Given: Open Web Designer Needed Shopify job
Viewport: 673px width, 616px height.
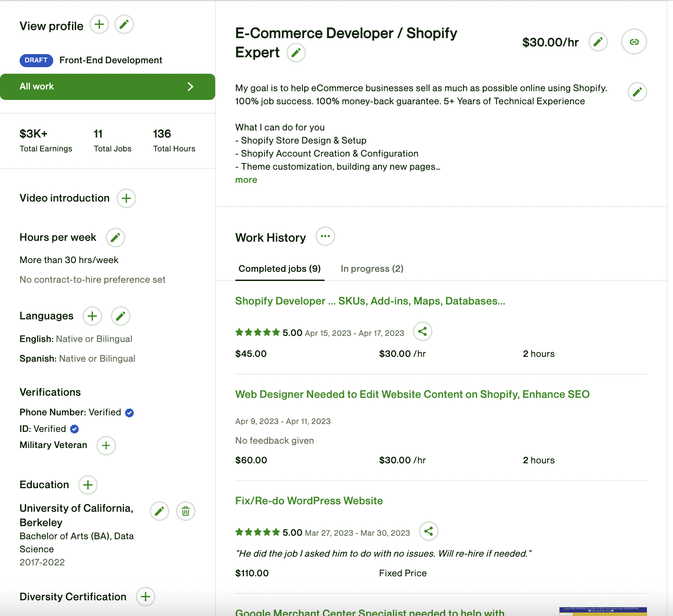Looking at the screenshot, I should coord(412,394).
